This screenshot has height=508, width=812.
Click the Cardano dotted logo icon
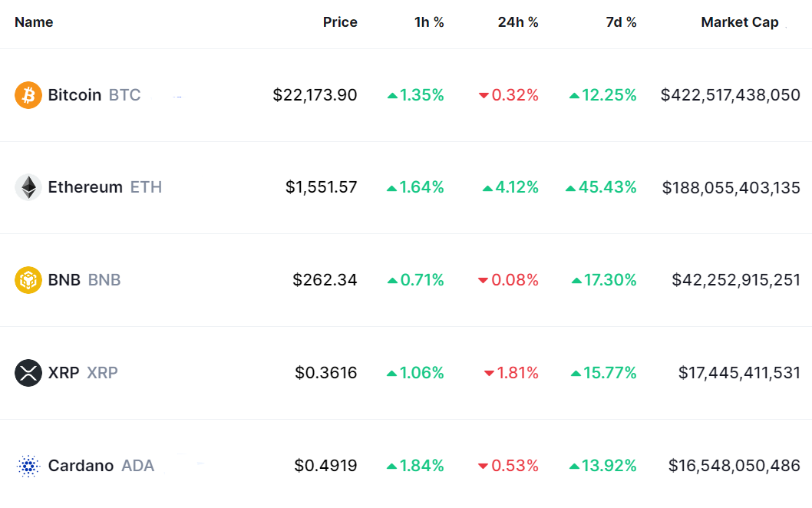coord(28,466)
